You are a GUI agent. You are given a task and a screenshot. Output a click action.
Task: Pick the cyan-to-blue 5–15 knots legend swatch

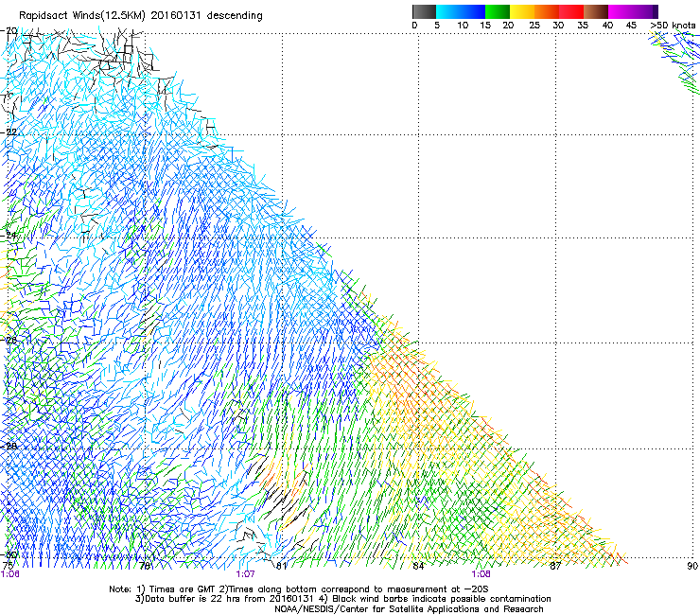(461, 11)
